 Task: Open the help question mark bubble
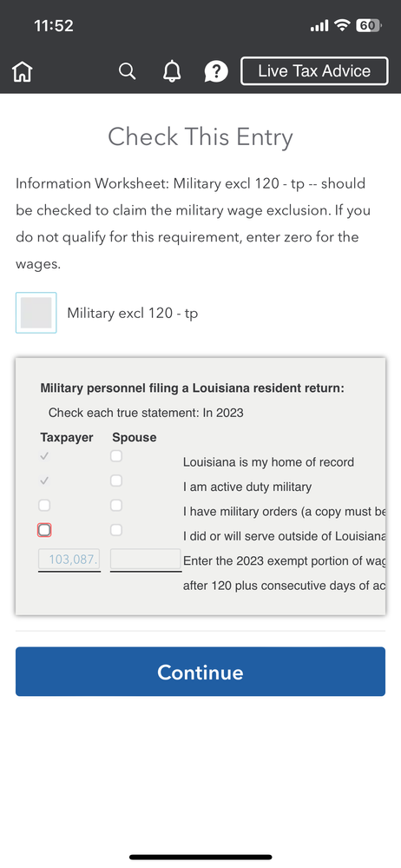click(216, 71)
